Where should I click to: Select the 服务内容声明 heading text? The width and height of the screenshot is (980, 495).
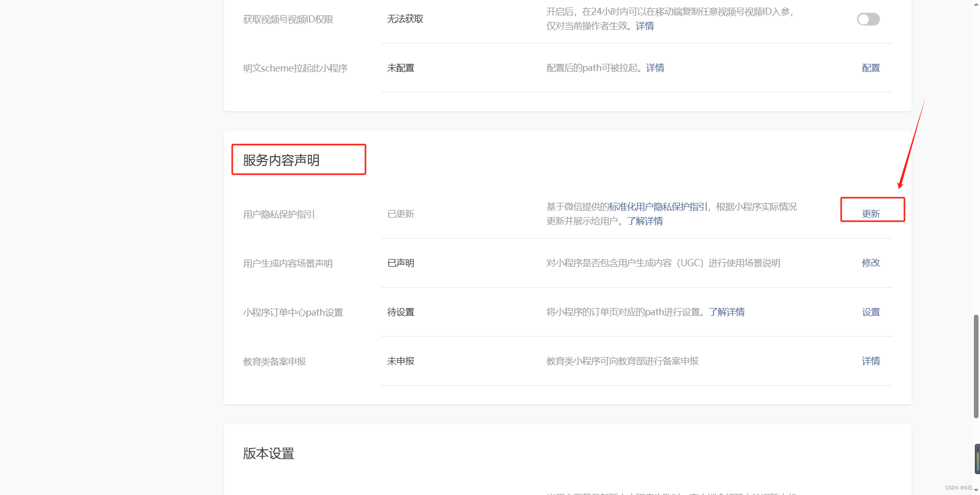click(x=281, y=160)
